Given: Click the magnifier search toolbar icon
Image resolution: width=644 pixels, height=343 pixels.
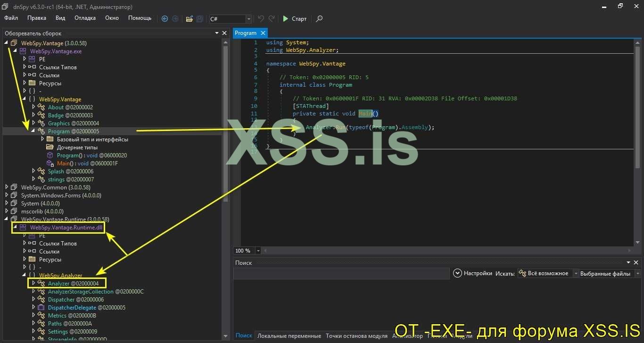Looking at the screenshot, I should point(319,19).
